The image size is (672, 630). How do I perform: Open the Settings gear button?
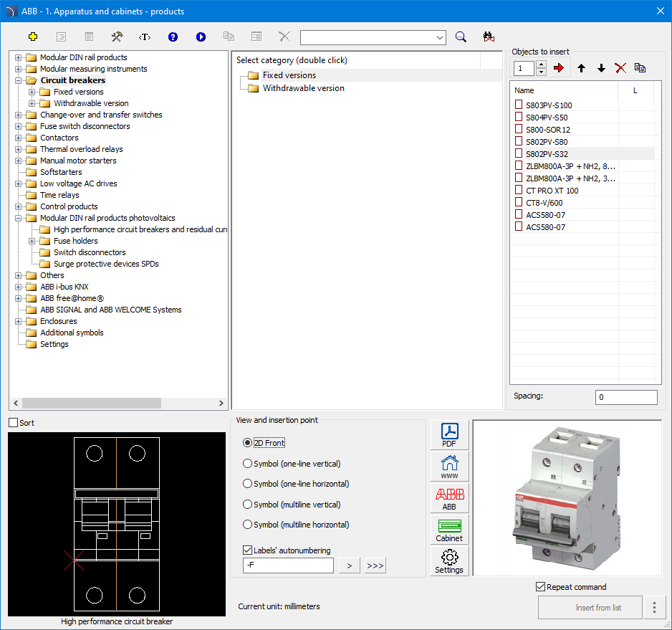(x=450, y=561)
